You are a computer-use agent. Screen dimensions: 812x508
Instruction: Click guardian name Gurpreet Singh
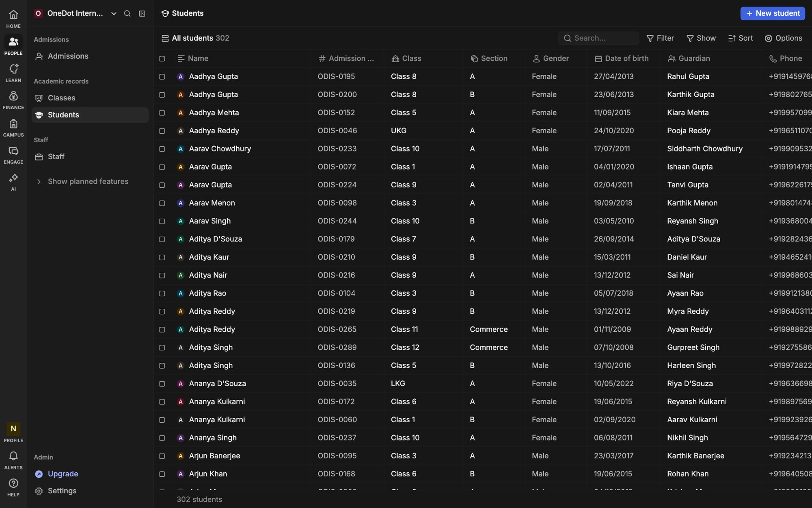point(693,347)
